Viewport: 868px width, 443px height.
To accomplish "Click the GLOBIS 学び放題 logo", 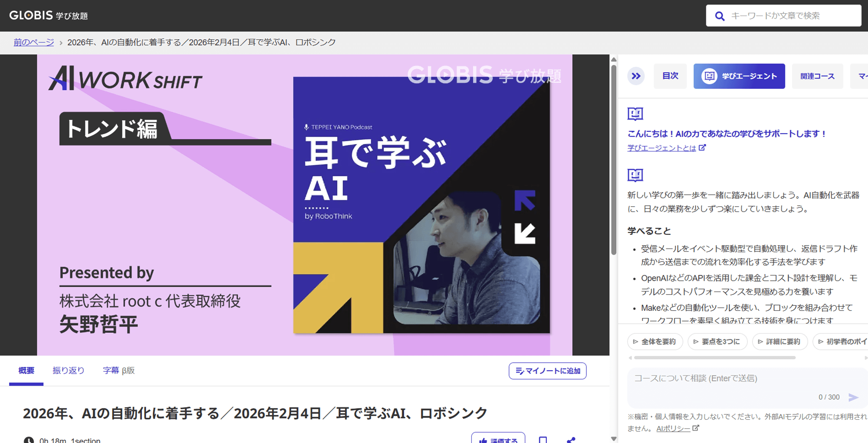I will pos(48,16).
